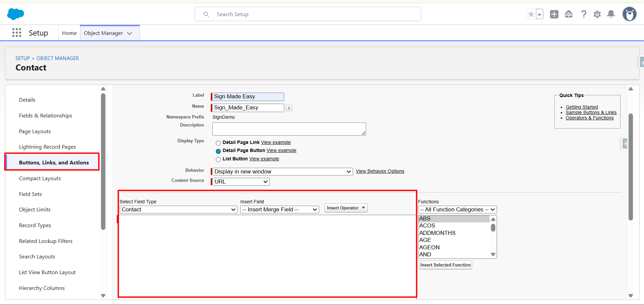
Task: Open the Insert Merge Field dropdown
Action: (x=280, y=210)
